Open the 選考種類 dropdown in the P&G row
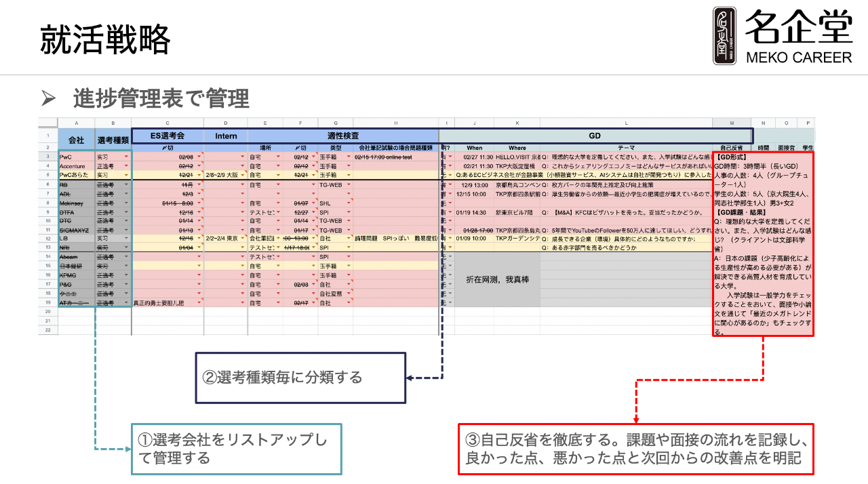The height and width of the screenshot is (484, 868). [x=125, y=285]
